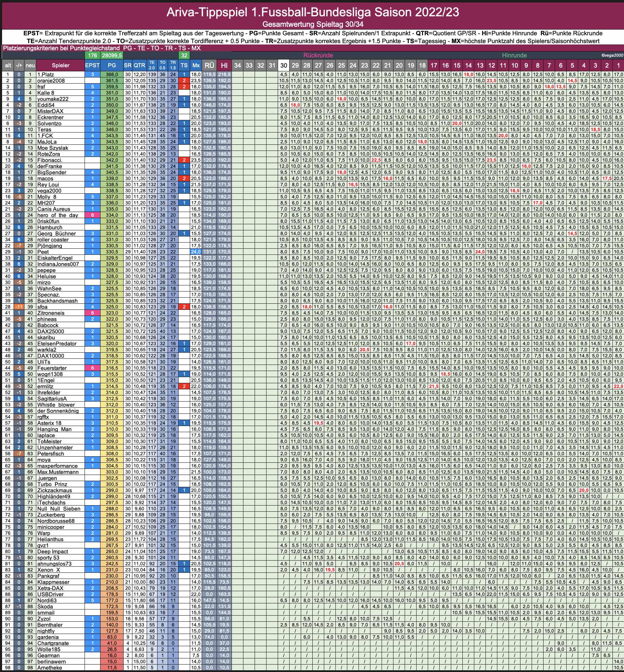Select player name 'Canis Aureus'
This screenshot has height=672, width=624.
54,209
